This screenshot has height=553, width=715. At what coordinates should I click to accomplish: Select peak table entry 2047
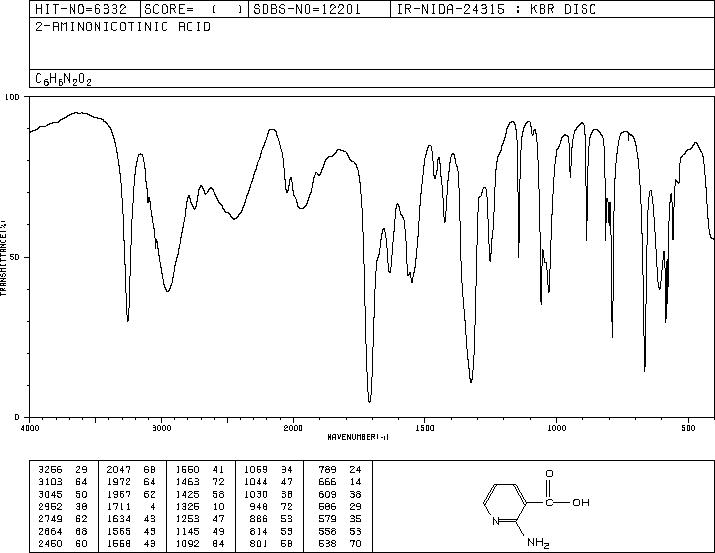pyautogui.click(x=119, y=470)
